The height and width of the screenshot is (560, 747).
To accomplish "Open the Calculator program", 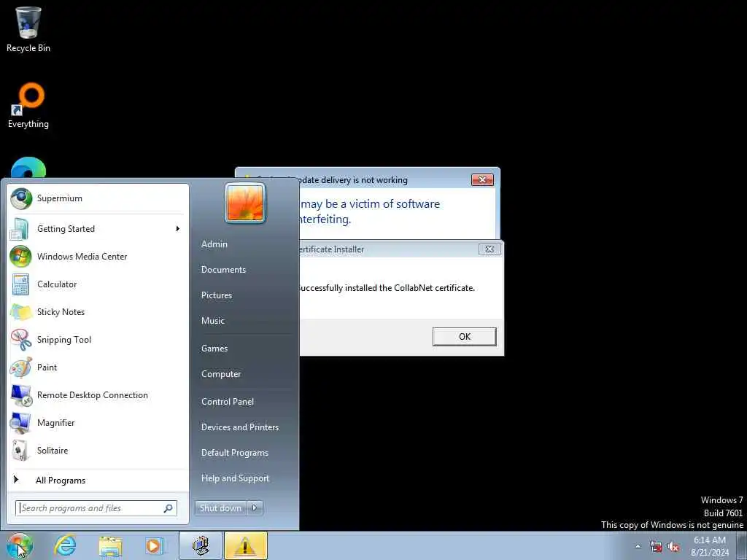I will click(x=97, y=284).
